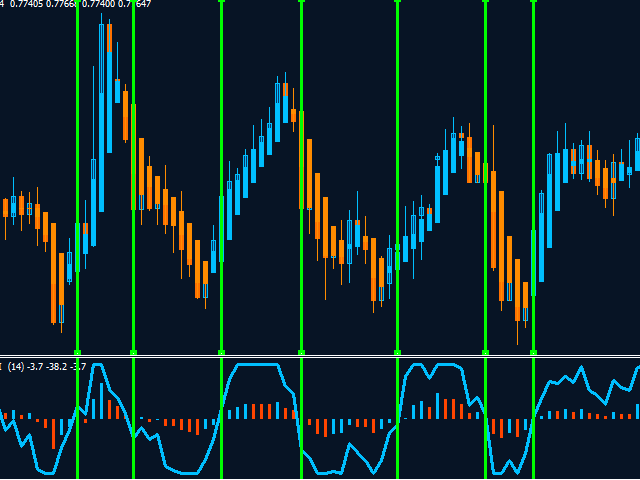Select the sixth green vertical line from left
640x480 pixels.
click(x=485, y=240)
